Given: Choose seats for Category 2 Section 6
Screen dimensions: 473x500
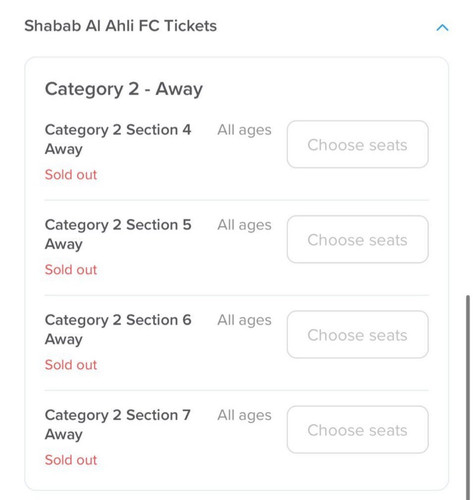Looking at the screenshot, I should pos(358,335).
